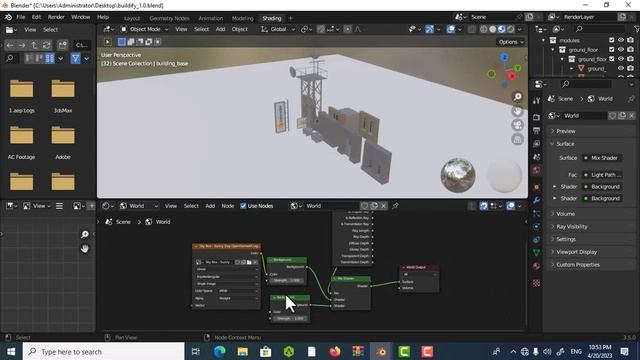Image resolution: width=640 pixels, height=360 pixels.
Task: Click the Light Path fac button
Action: click(602, 175)
